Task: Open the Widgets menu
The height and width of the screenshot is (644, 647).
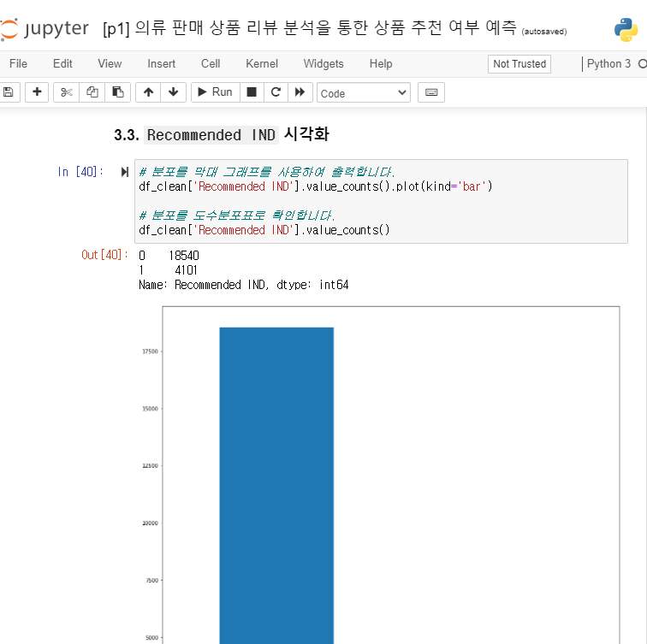Action: pyautogui.click(x=323, y=64)
